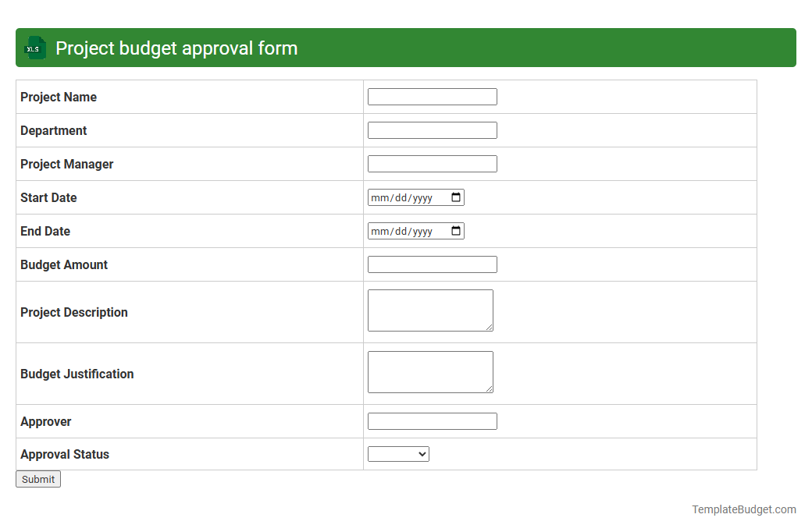Image resolution: width=812 pixels, height=532 pixels.
Task: Click the End Date mm/dd/yyyy field
Action: coord(406,230)
